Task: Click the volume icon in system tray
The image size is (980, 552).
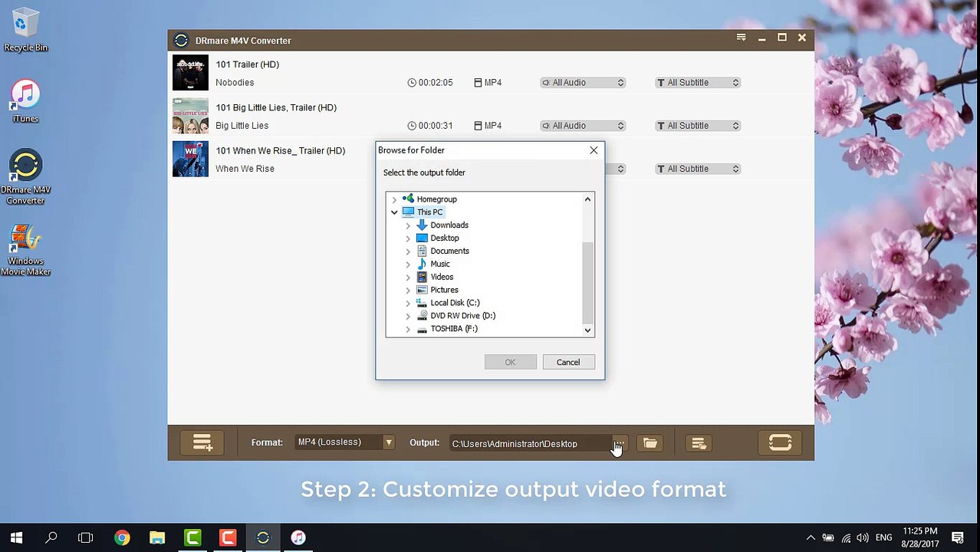Action: click(863, 537)
